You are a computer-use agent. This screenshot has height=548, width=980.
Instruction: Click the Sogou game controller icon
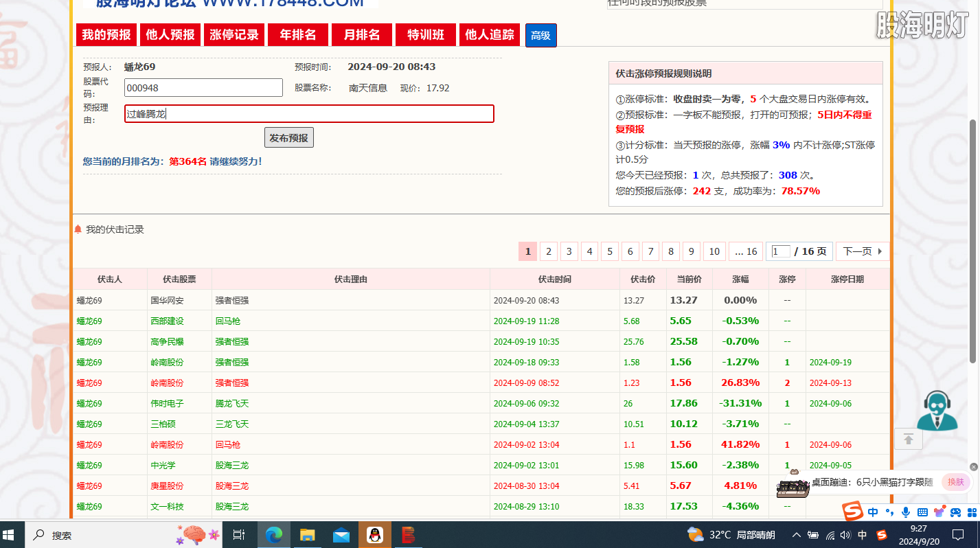955,512
